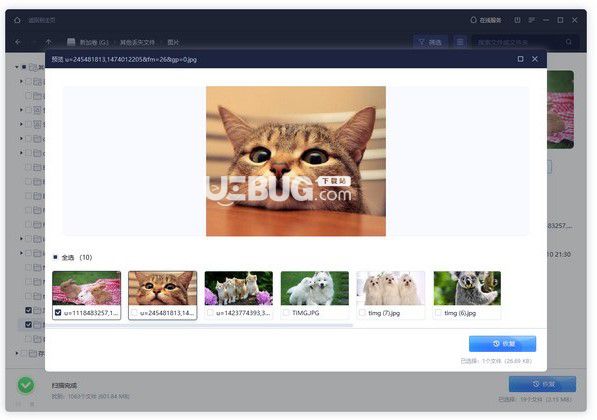Open the 在线服务 online service icon
The width and height of the screenshot is (597, 420).
473,20
